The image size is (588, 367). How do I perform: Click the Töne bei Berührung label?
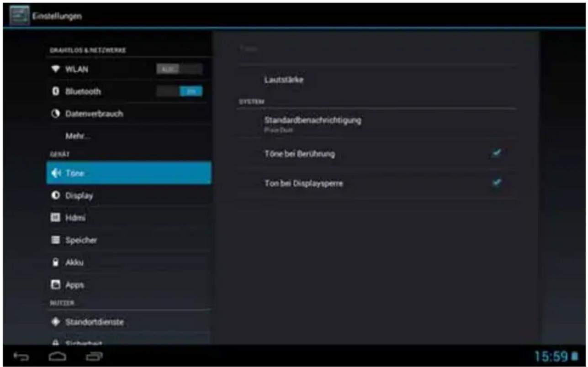click(299, 154)
